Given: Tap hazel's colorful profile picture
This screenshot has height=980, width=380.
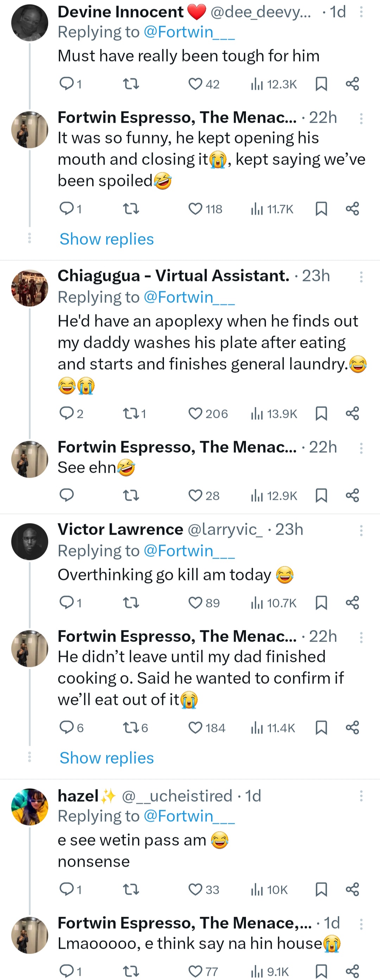Looking at the screenshot, I should click(30, 806).
